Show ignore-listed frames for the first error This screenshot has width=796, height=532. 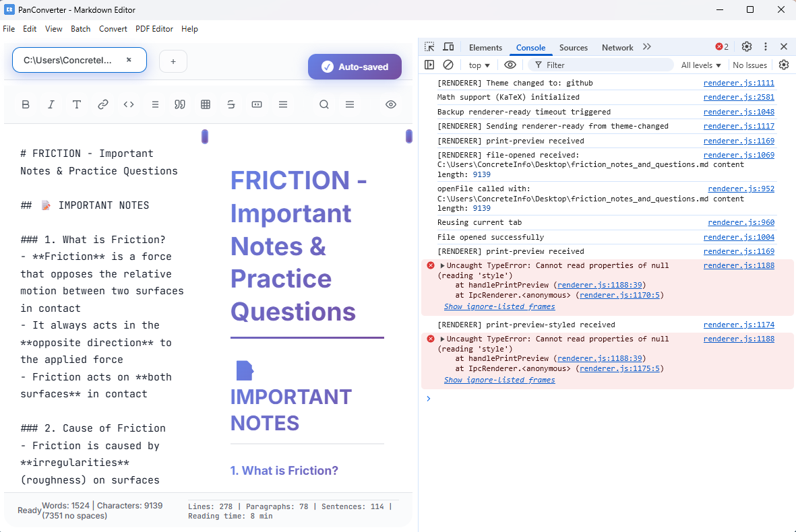coord(499,307)
